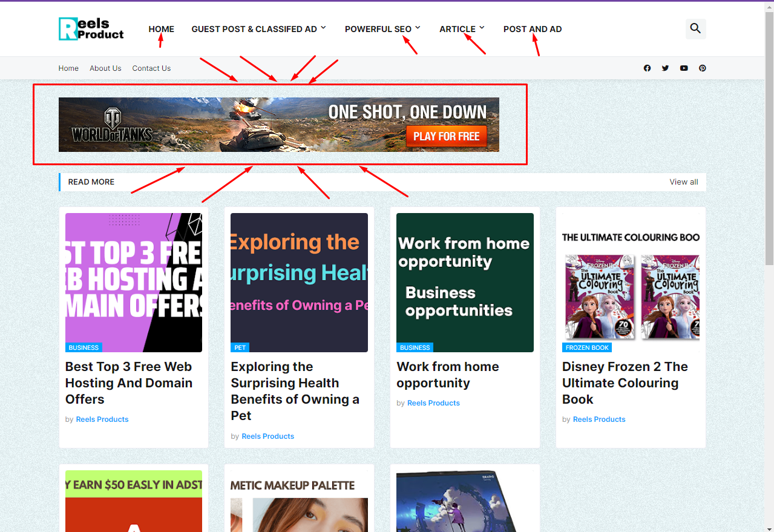Open the Work from home opportunity thumbnail
Screen dimensions: 774x532
[465, 282]
